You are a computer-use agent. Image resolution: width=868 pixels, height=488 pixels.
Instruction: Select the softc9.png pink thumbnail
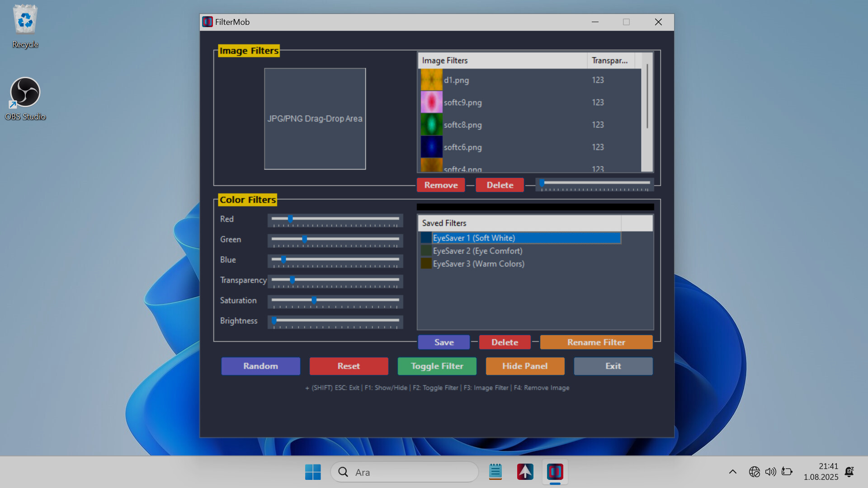431,102
